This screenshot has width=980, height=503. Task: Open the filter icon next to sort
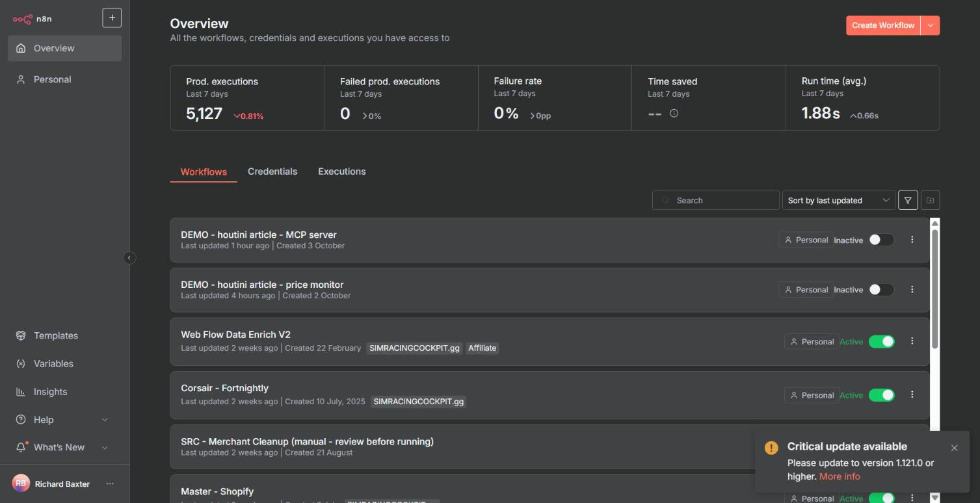tap(908, 200)
